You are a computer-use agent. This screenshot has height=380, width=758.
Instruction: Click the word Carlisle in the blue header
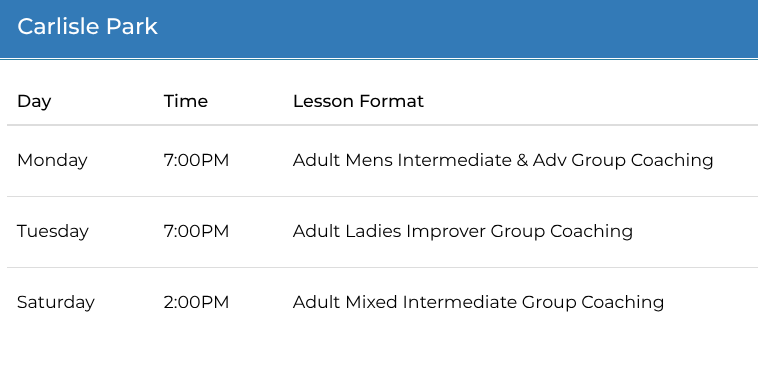pos(58,27)
